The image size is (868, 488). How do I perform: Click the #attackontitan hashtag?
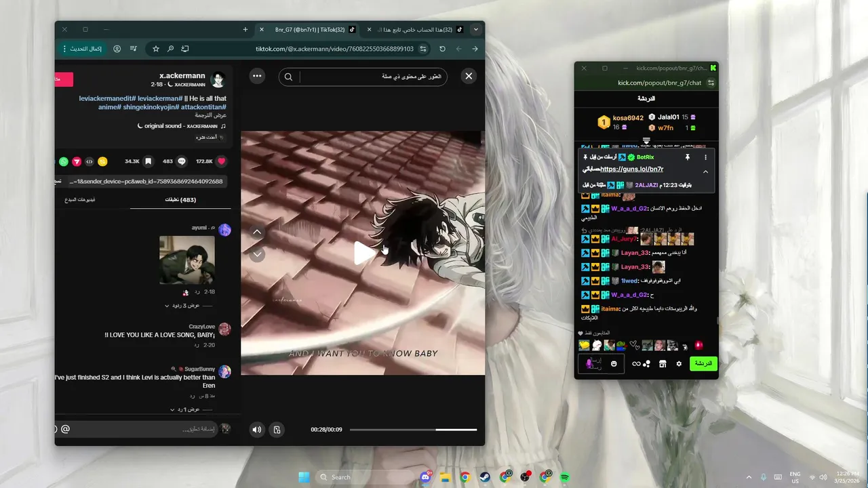click(x=203, y=107)
